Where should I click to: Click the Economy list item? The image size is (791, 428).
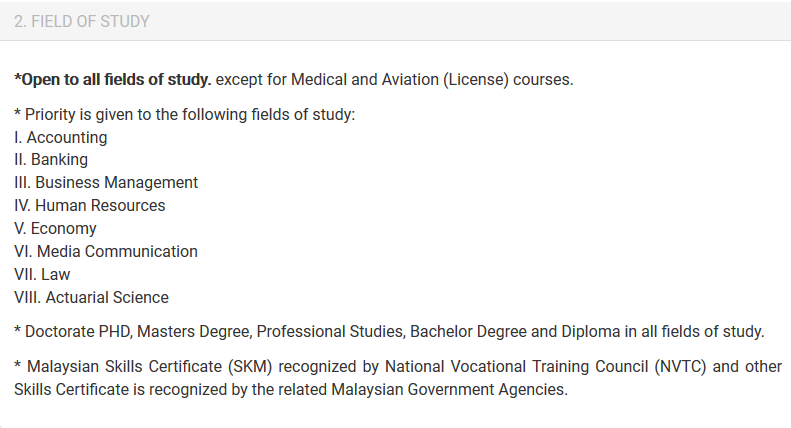click(x=55, y=229)
